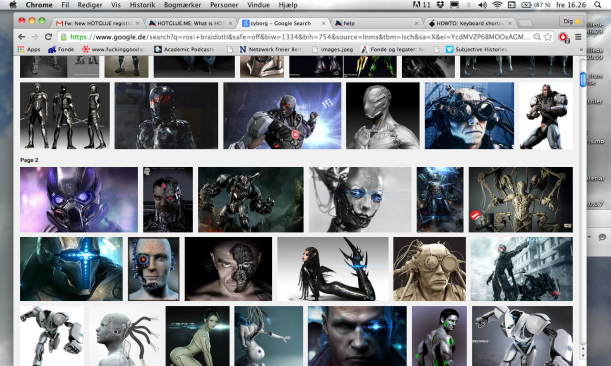This screenshot has height=366, width=611.
Task: Click the zoom magnifier icon in address bar
Action: point(537,37)
